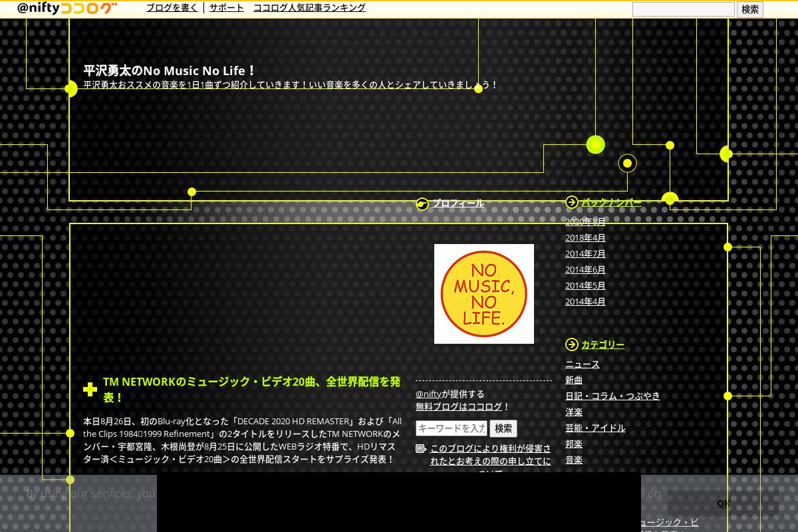
Task: Open 日記・コラム・つぶやき category
Action: 613,396
